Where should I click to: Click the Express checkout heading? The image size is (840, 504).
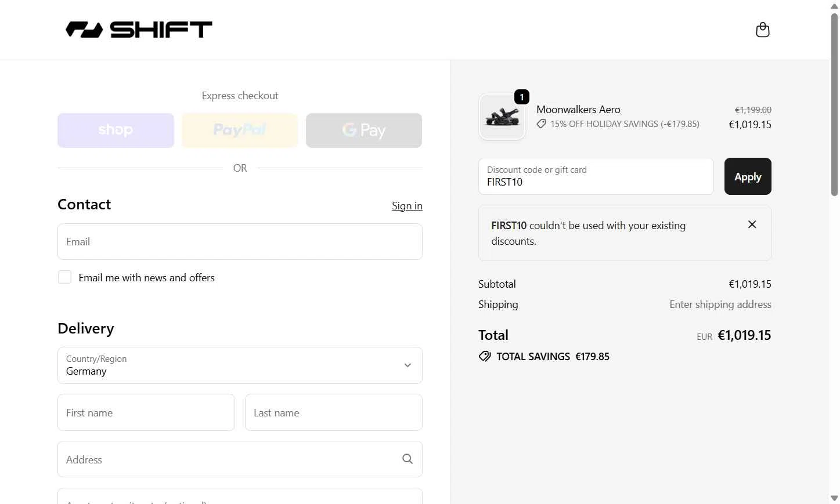click(x=240, y=96)
